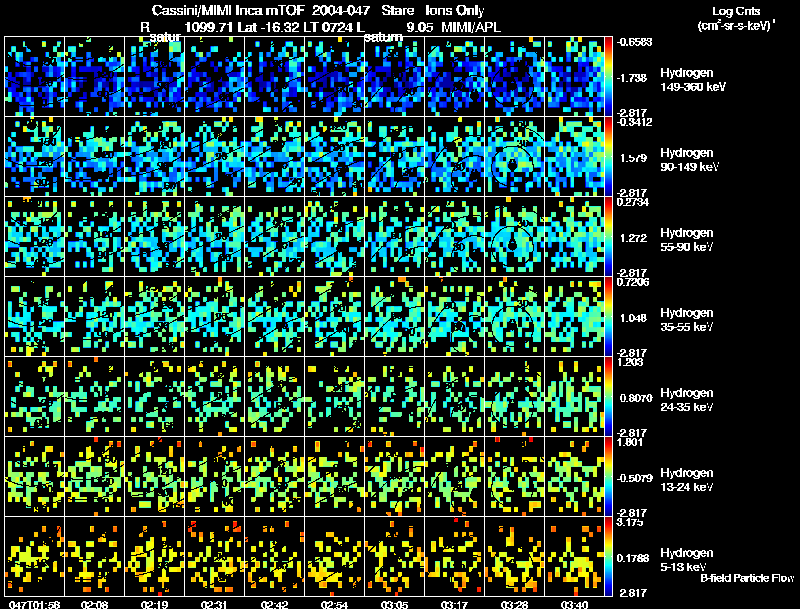The width and height of the screenshot is (800, 609).
Task: Select the 90-149 keV image panel at 03:28
Action: pyautogui.click(x=514, y=156)
